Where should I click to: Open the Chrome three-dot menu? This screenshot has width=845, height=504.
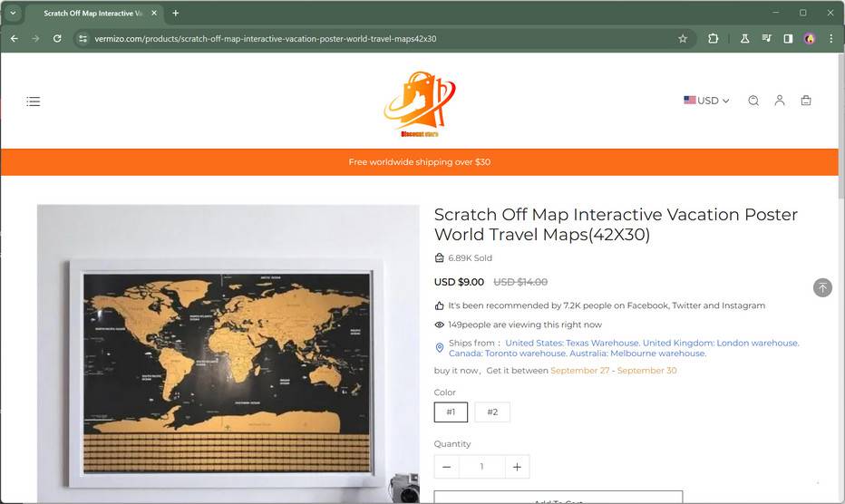coord(830,39)
